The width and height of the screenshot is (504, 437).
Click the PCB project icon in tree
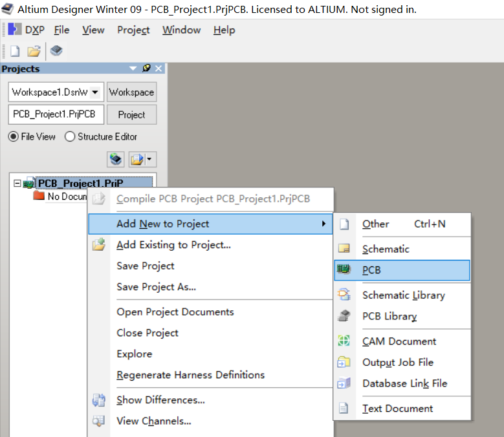29,183
